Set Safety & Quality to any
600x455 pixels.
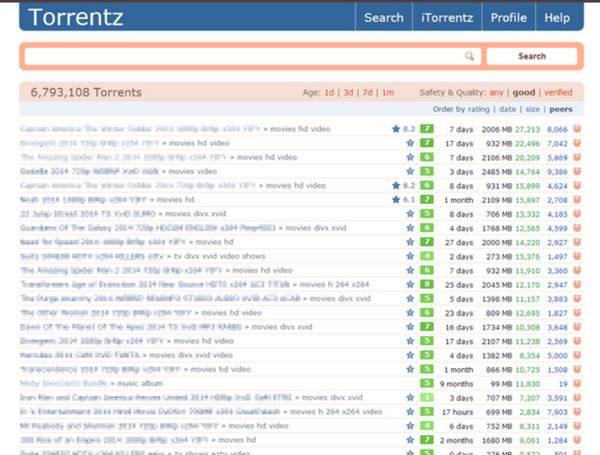tap(496, 93)
